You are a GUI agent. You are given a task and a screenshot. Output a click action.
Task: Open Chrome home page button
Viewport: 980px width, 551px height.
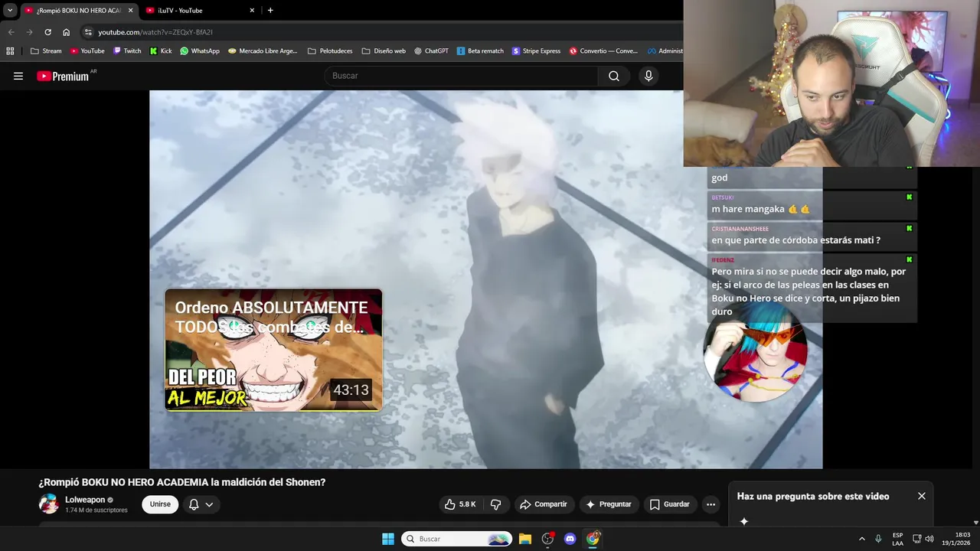click(67, 32)
